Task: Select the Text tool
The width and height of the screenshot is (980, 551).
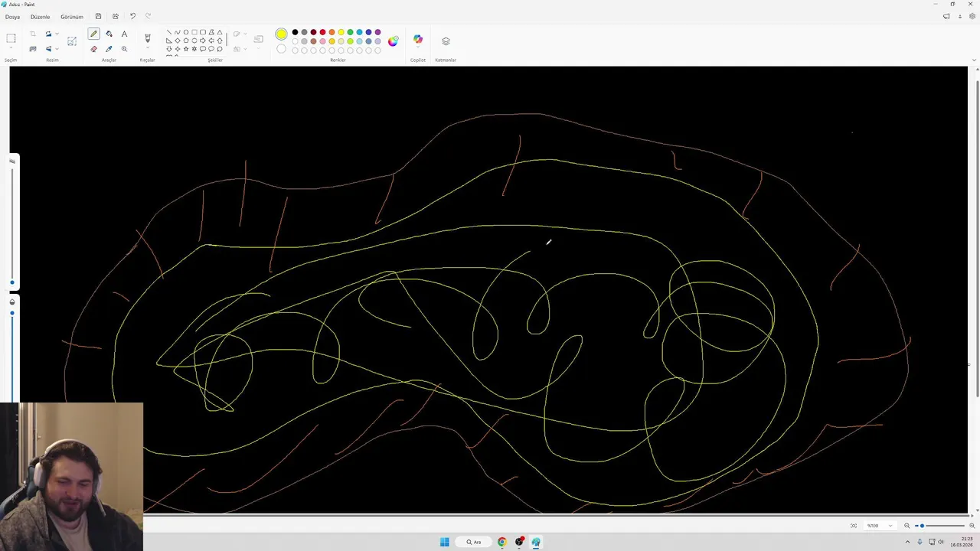Action: pos(124,34)
